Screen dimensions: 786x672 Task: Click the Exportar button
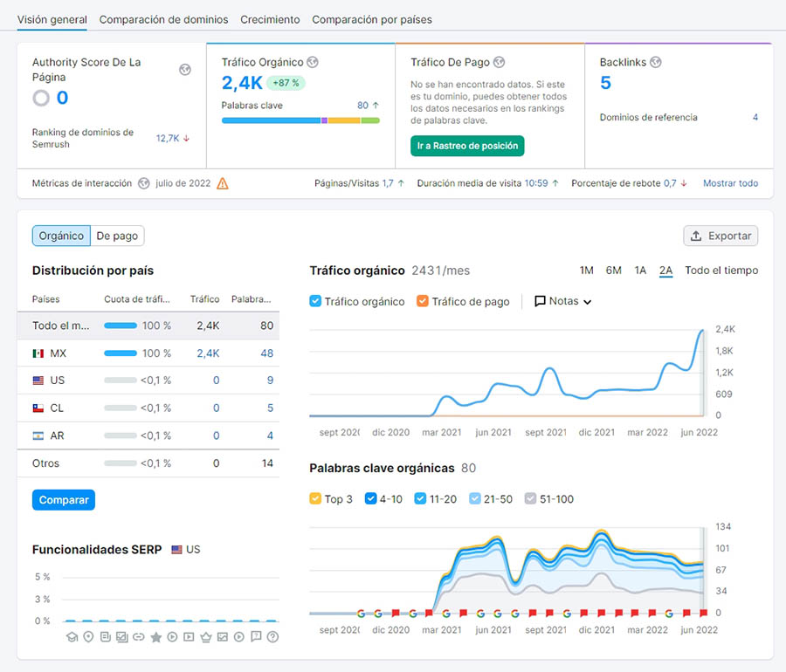coord(720,236)
